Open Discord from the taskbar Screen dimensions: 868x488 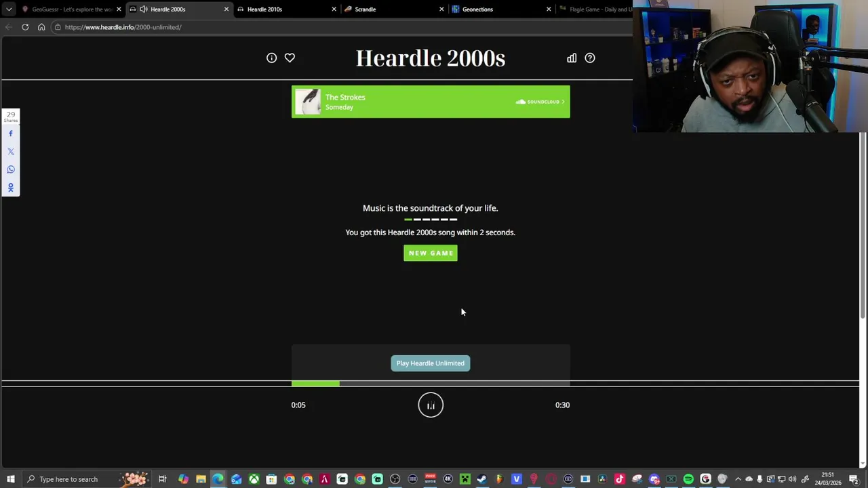pyautogui.click(x=654, y=479)
